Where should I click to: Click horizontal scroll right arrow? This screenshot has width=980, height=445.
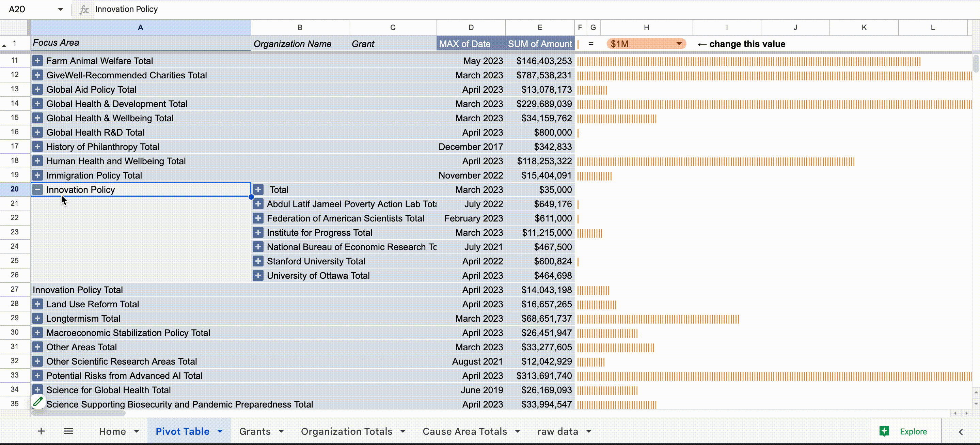click(x=967, y=413)
